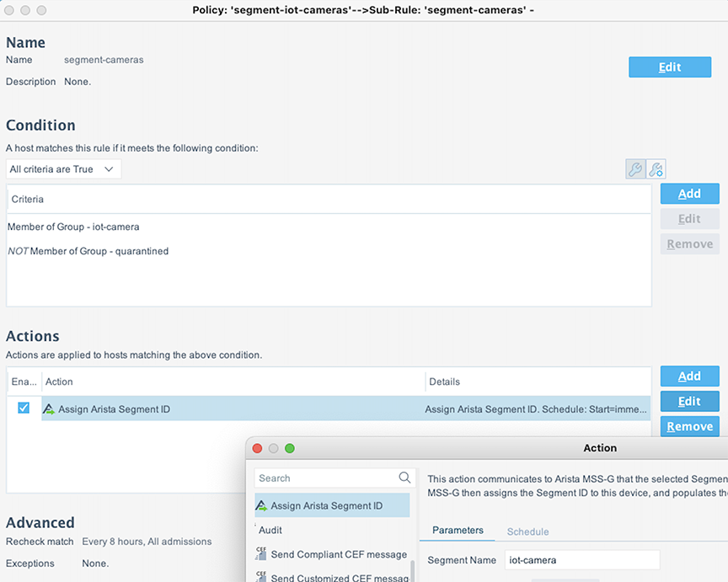Close the Action dialog with red button

tap(257, 448)
